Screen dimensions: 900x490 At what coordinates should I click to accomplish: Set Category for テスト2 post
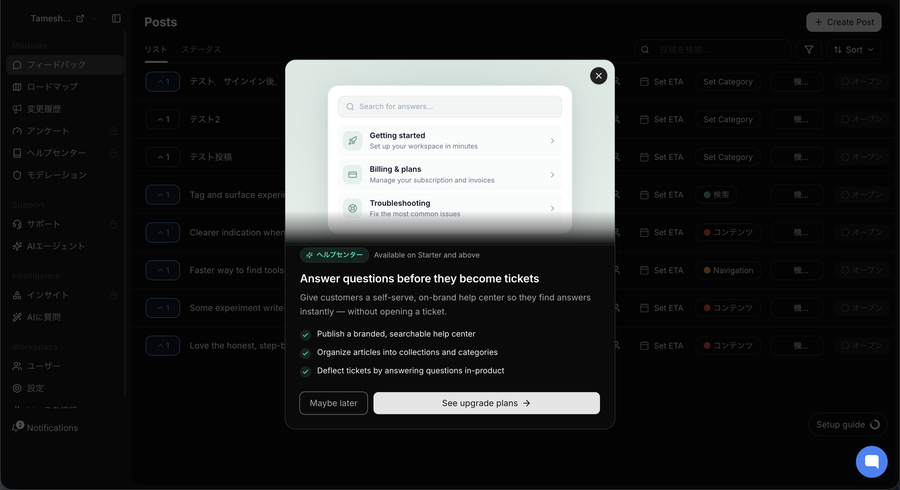[728, 119]
